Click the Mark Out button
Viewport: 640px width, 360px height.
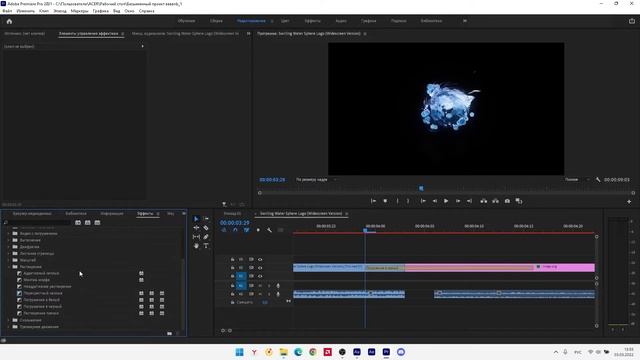[x=408, y=201]
